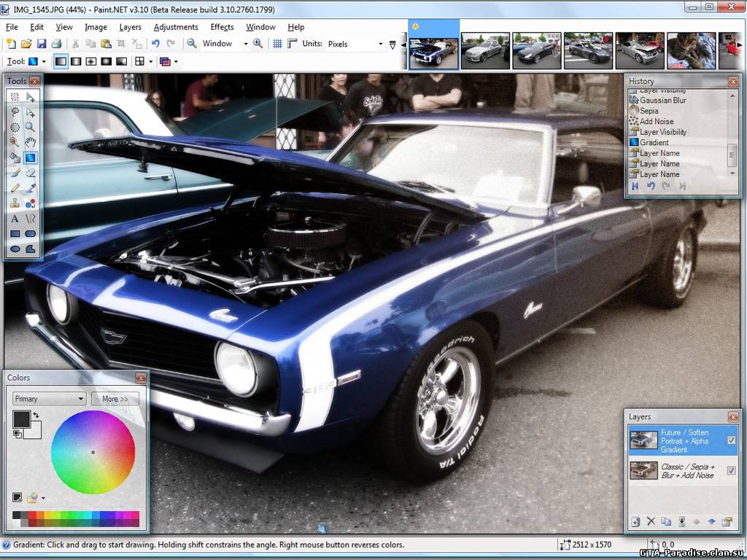This screenshot has width=747, height=560.
Task: Select the Lasso Select tool
Action: (x=15, y=112)
